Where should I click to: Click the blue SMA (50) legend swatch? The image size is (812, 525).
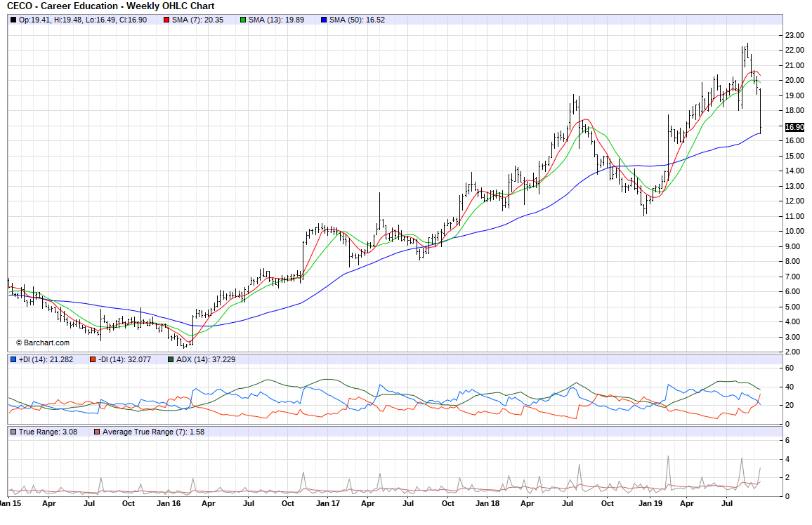(323, 20)
